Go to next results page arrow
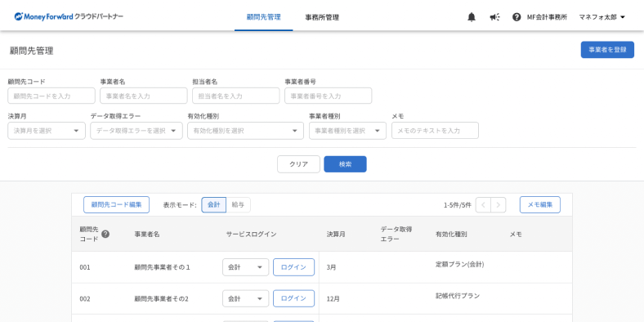The image size is (644, 322). point(499,205)
